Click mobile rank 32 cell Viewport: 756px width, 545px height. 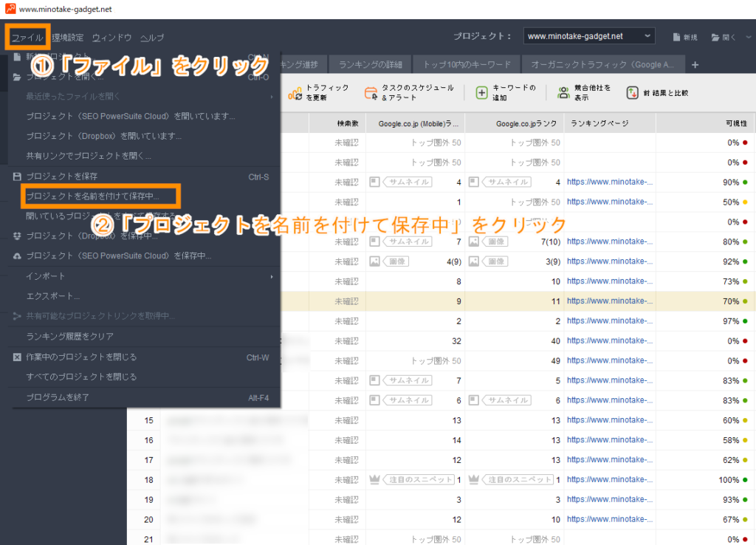(x=456, y=341)
